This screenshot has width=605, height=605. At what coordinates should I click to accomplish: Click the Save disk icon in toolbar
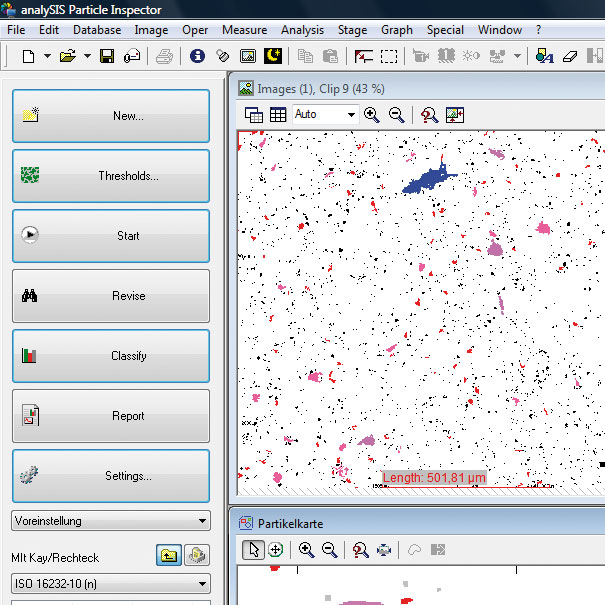pos(107,56)
